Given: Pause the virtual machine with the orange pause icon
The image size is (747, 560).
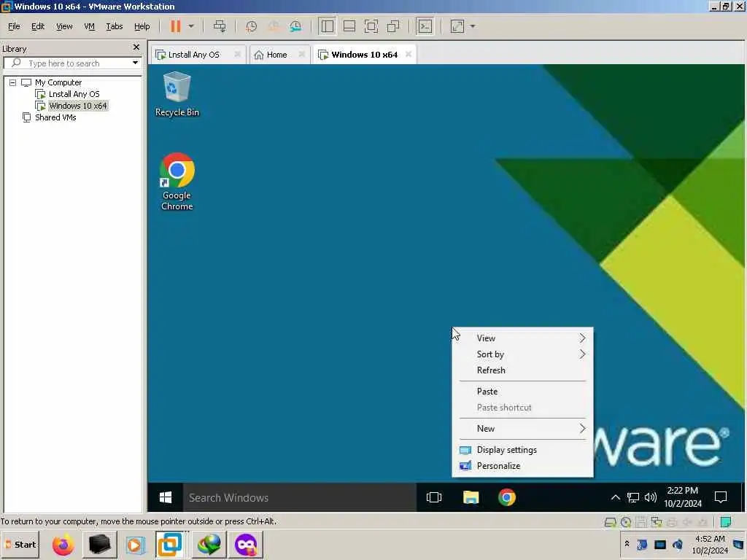Looking at the screenshot, I should coord(176,26).
